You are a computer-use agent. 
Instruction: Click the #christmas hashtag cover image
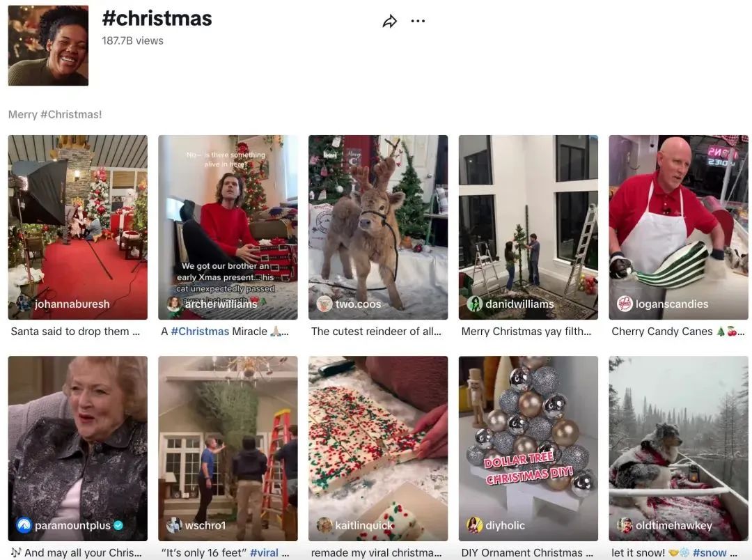tap(48, 45)
